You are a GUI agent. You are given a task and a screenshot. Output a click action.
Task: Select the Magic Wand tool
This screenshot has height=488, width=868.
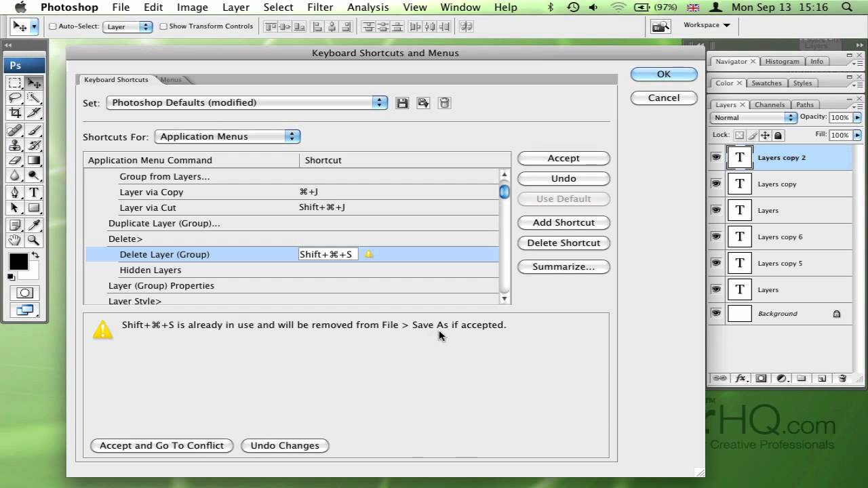click(33, 98)
